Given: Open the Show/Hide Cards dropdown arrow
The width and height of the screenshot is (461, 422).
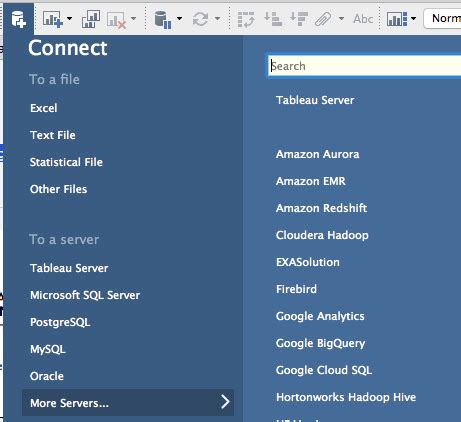Looking at the screenshot, I should pos(413,19).
